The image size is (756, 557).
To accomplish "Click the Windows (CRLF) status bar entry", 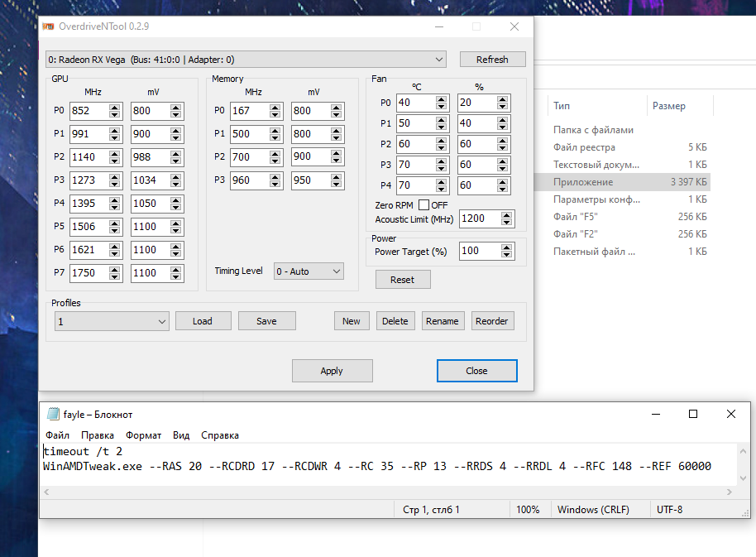I will click(x=594, y=509).
